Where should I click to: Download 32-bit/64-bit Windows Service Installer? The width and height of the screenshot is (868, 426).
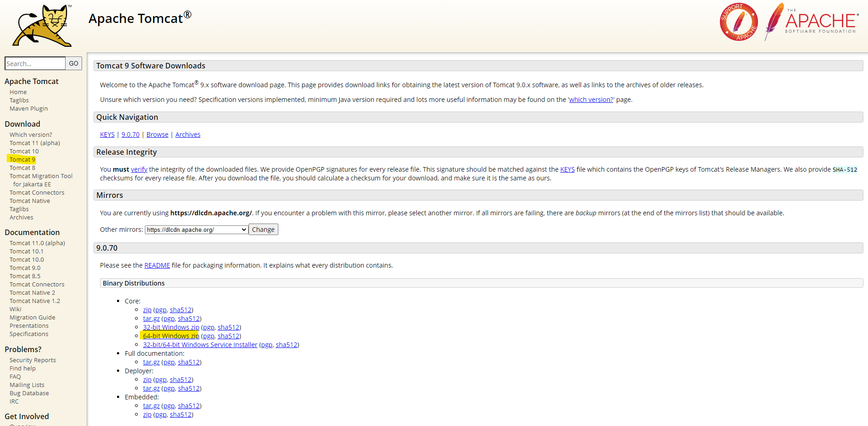pos(200,345)
